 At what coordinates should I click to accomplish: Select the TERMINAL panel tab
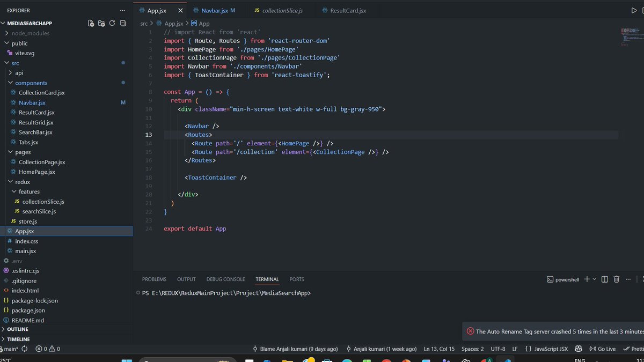pyautogui.click(x=267, y=279)
